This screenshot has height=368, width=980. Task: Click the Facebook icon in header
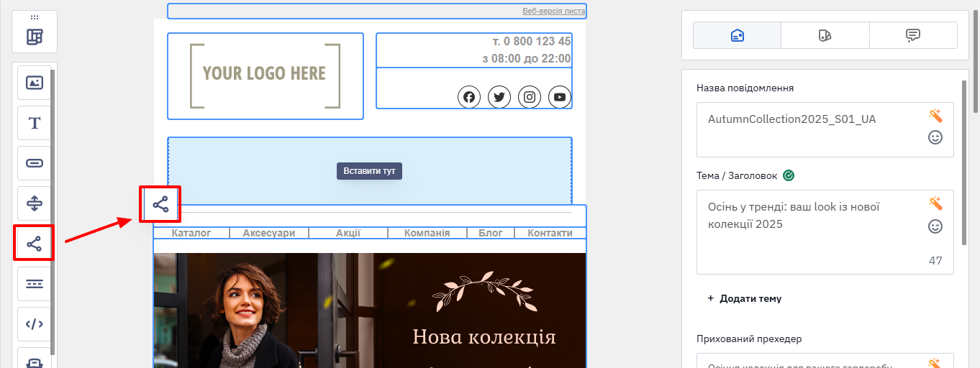coord(469,97)
